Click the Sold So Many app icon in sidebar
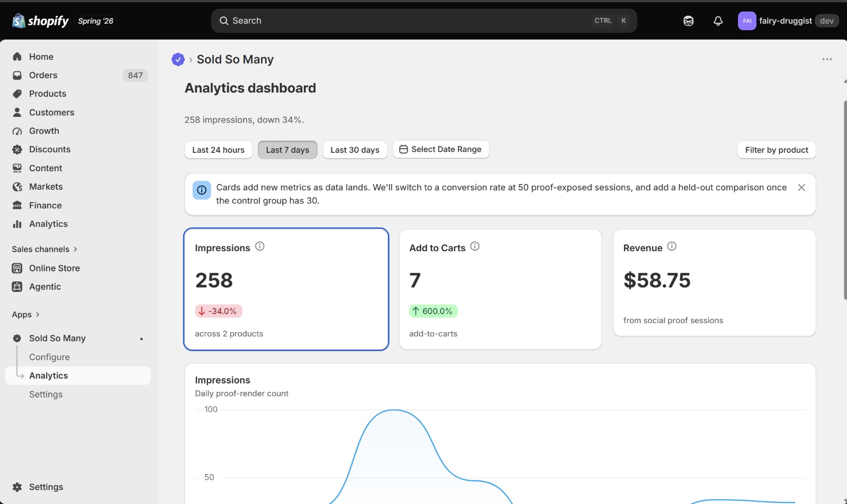Image resolution: width=847 pixels, height=504 pixels. [x=17, y=338]
